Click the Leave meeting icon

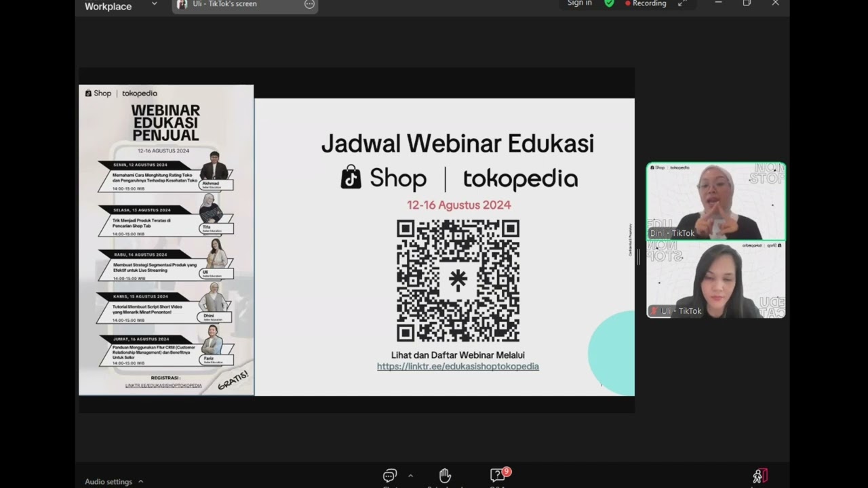point(759,476)
